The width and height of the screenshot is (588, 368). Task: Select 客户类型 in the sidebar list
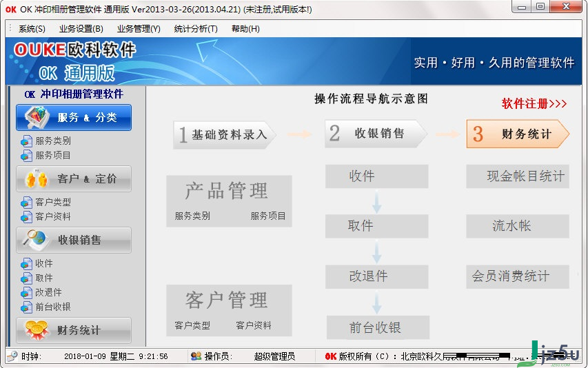click(53, 202)
